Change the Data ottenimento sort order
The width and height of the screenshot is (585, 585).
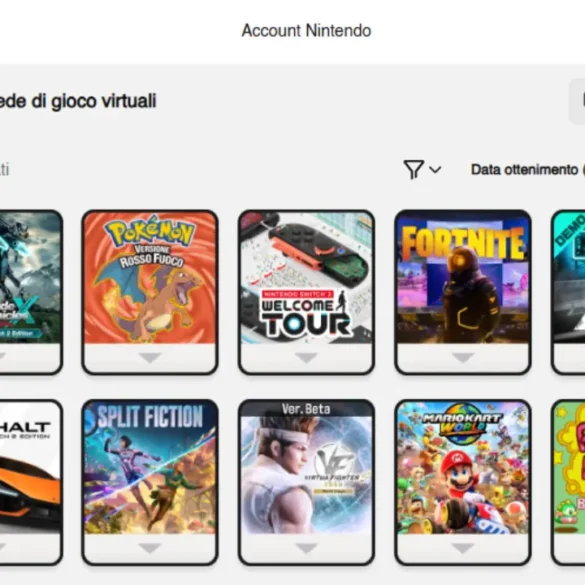pyautogui.click(x=528, y=170)
